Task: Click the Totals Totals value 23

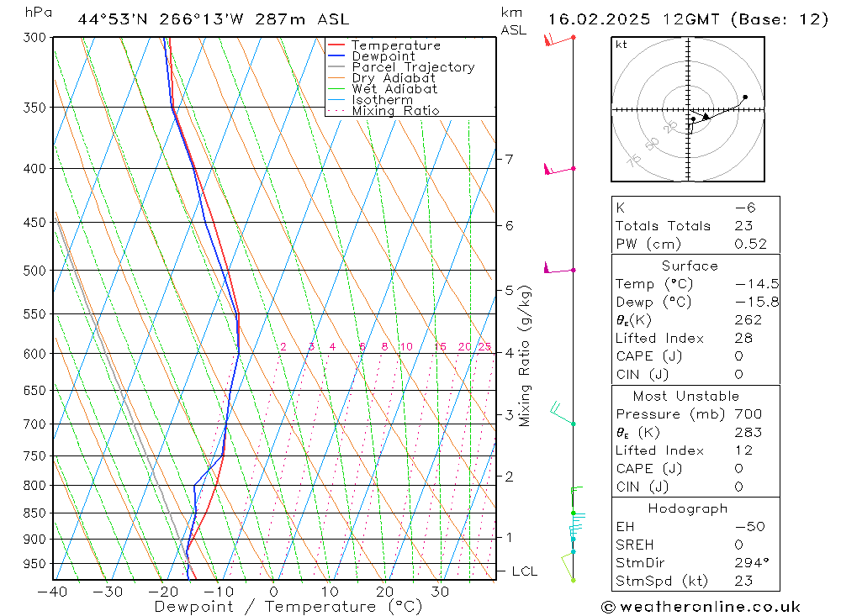Action: pos(744,226)
